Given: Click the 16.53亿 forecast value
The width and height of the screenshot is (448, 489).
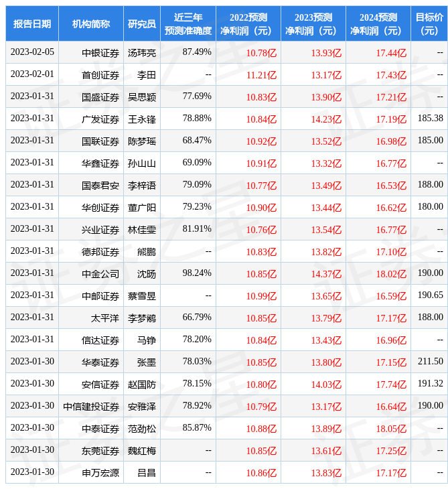Looking at the screenshot, I should pos(391,186).
